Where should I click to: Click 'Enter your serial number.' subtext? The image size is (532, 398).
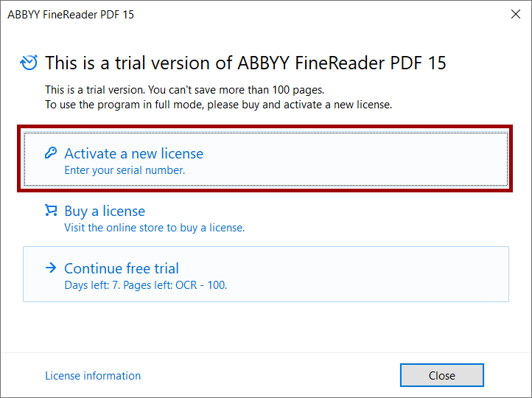pyautogui.click(x=125, y=170)
